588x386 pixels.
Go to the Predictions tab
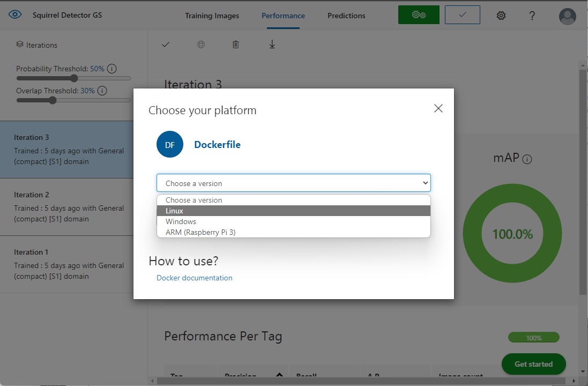(346, 16)
